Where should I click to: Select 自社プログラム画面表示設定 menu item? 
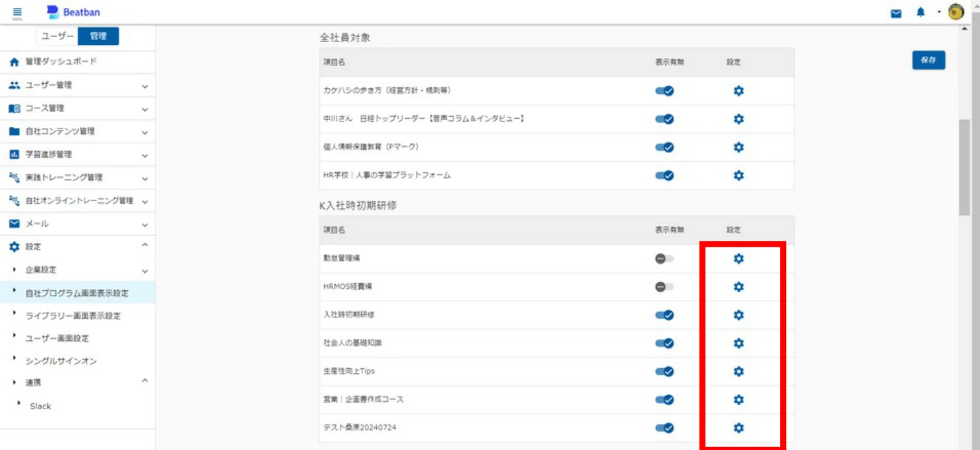pyautogui.click(x=77, y=292)
